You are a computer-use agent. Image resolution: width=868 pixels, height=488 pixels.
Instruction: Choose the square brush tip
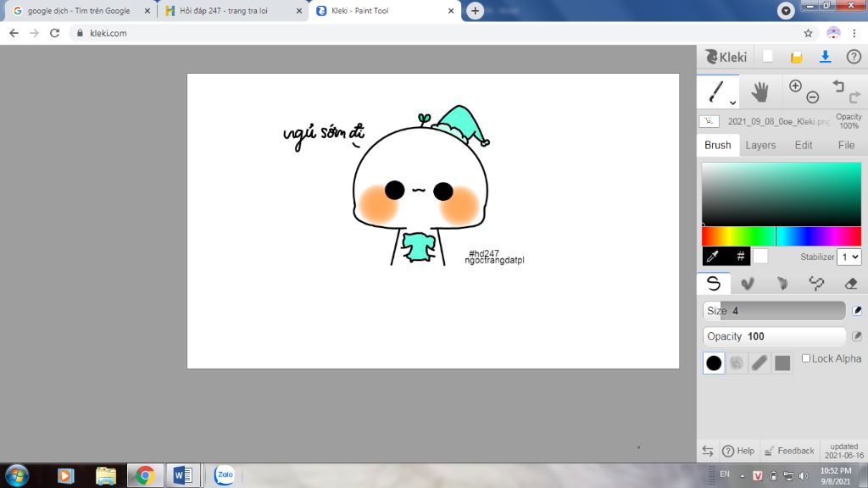click(782, 363)
